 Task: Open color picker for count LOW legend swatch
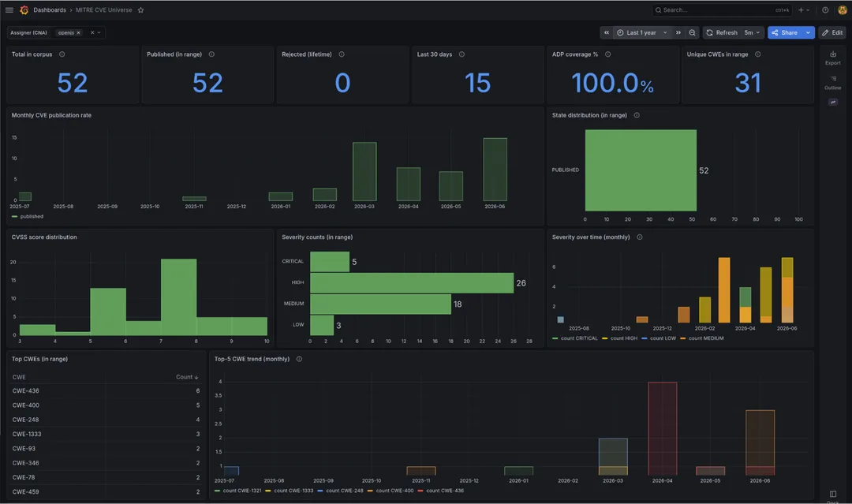click(x=645, y=338)
